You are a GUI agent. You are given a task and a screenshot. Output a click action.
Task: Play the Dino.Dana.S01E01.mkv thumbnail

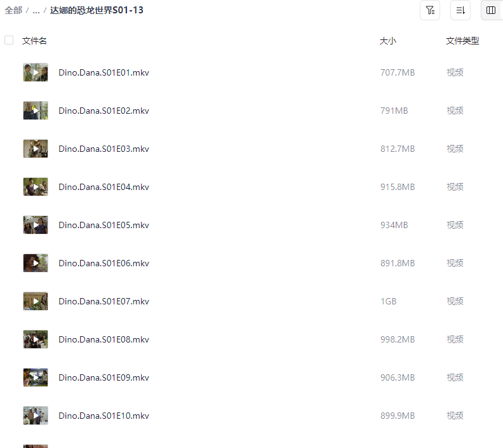pyautogui.click(x=36, y=72)
